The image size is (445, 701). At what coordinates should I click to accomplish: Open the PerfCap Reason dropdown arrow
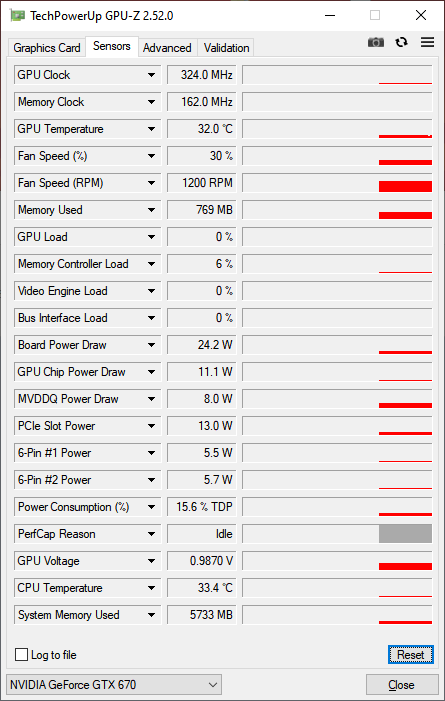tap(152, 534)
